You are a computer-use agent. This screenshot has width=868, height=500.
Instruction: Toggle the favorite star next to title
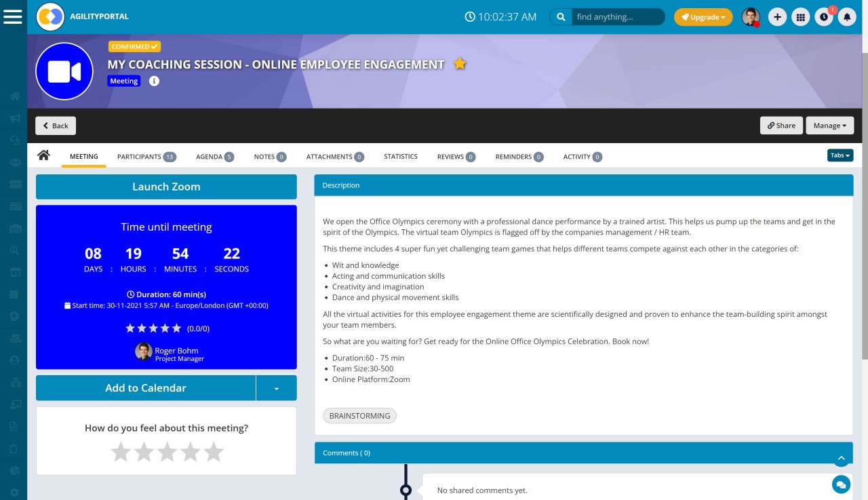click(x=460, y=64)
